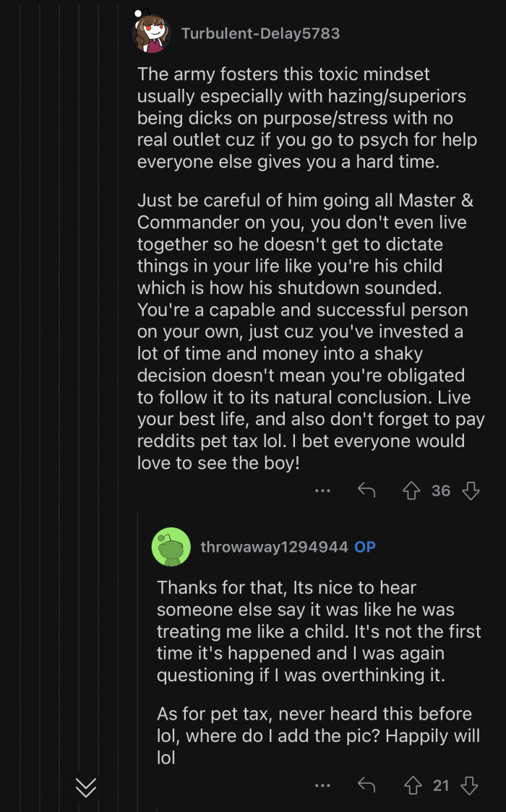Tap the downvote arrow on the top comment

[x=471, y=491]
